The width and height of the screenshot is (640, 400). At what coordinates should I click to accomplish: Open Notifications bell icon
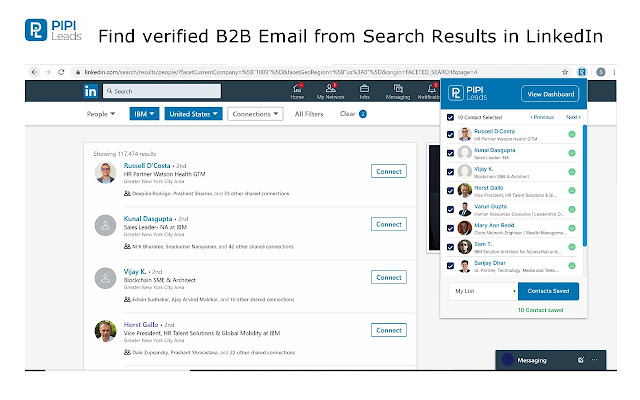(431, 89)
